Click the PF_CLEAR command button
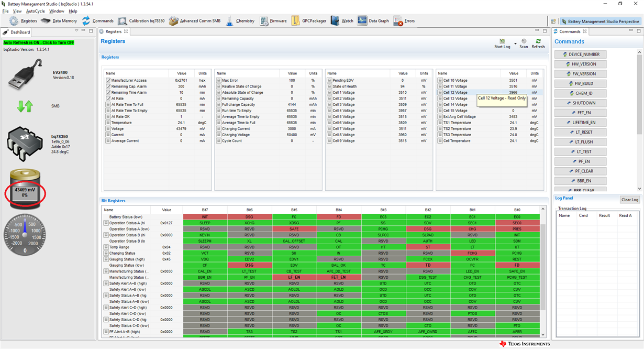 (581, 171)
